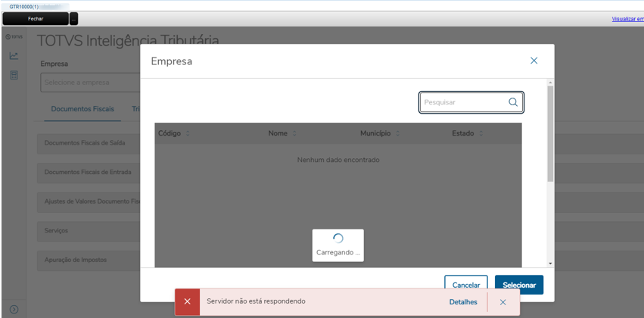The height and width of the screenshot is (318, 644).
Task: Sort table by Estado column
Action: coord(481,133)
